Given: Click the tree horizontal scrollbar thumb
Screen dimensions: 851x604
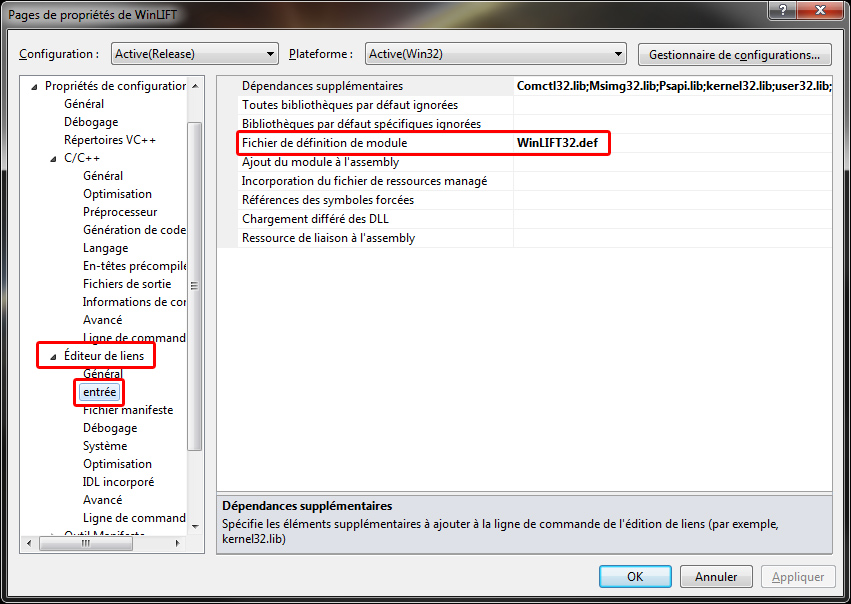Looking at the screenshot, I should pyautogui.click(x=86, y=543).
